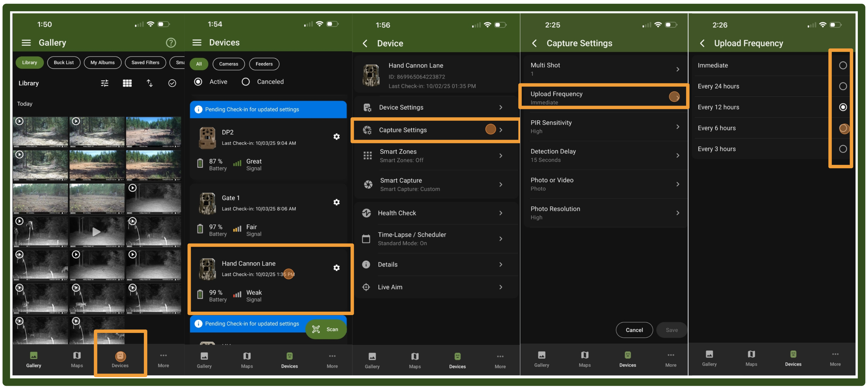Screen dimensions: 868x389
Task: Open the Gallery hamburger menu
Action: [x=26, y=43]
